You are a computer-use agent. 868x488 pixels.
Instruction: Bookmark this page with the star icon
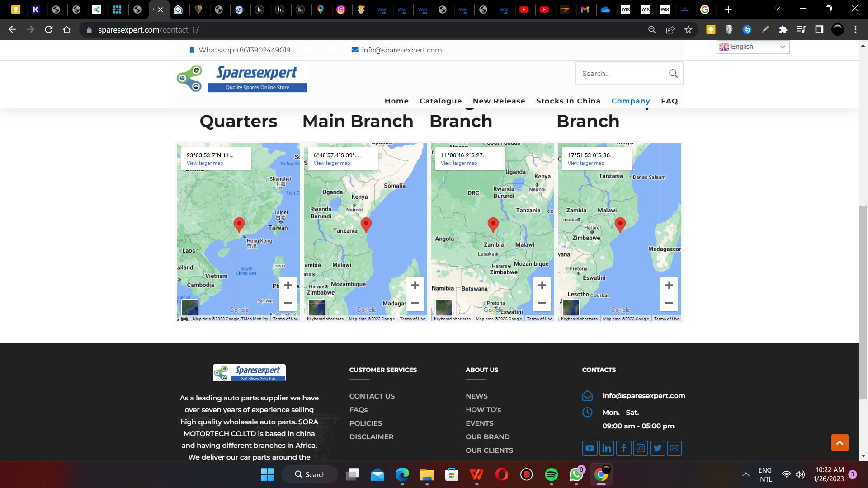pos(688,30)
